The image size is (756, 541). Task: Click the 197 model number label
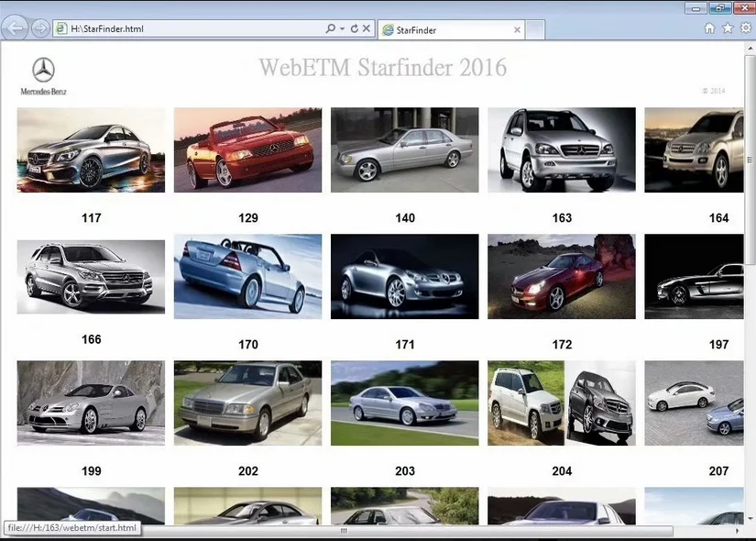(718, 345)
